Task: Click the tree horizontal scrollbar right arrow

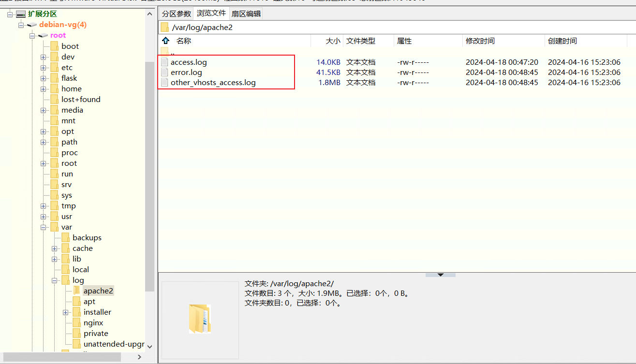Action: [139, 357]
